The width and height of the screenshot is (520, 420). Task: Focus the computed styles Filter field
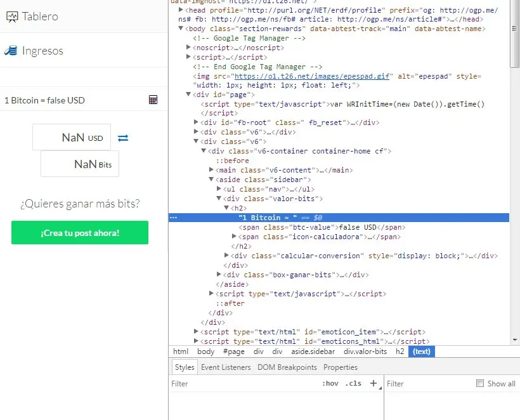(429, 383)
